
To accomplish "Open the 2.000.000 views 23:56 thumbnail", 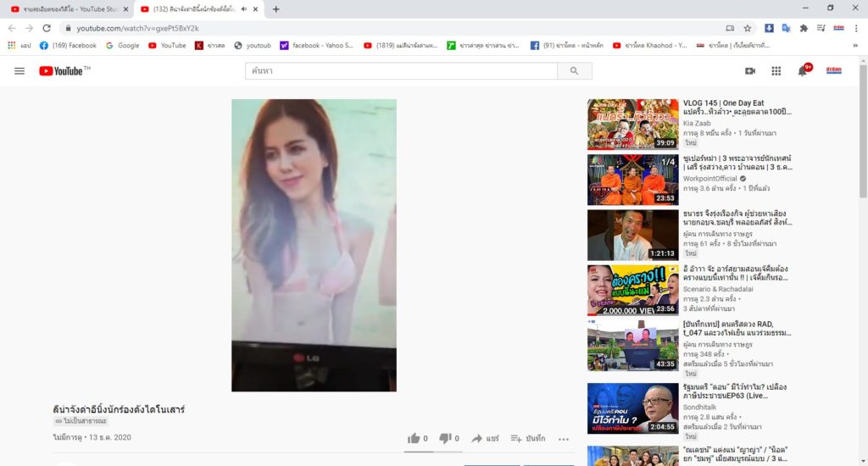I will pyautogui.click(x=632, y=290).
